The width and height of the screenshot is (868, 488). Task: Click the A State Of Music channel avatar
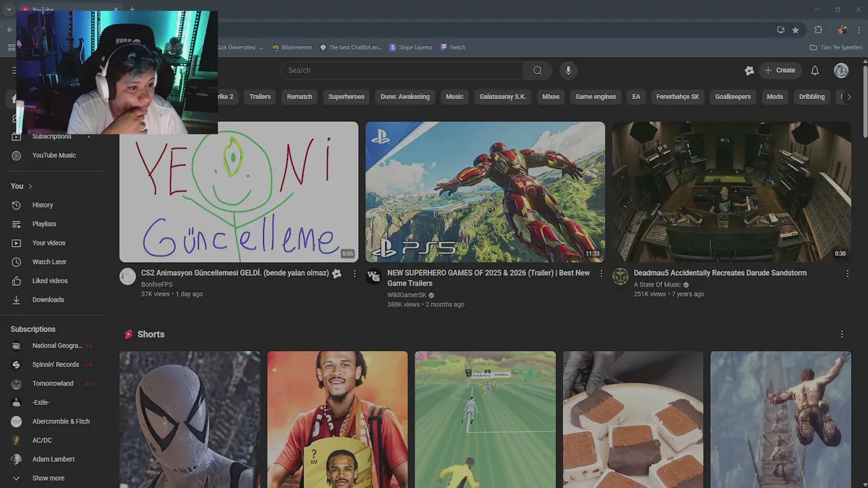[x=620, y=277]
